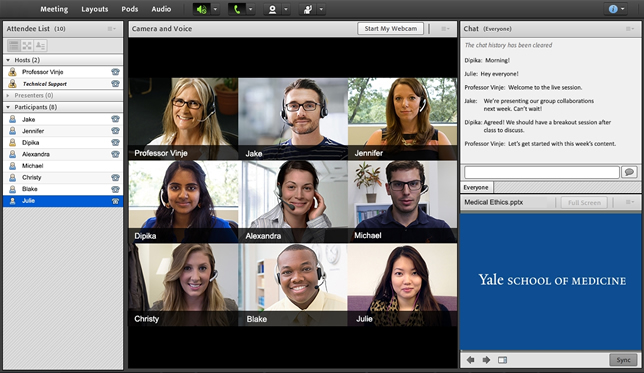The height and width of the screenshot is (373, 644).
Task: Select Jennifer in the participants list
Action: coord(63,131)
